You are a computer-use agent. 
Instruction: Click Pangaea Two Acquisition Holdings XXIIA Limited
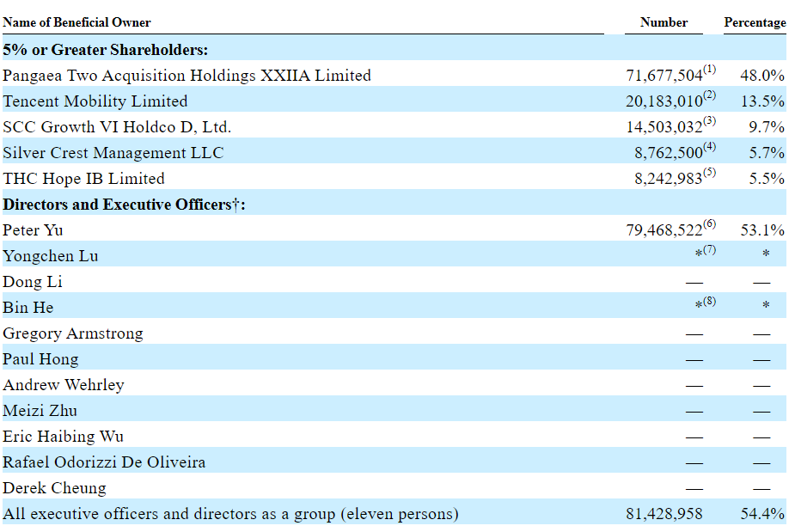coord(187,76)
